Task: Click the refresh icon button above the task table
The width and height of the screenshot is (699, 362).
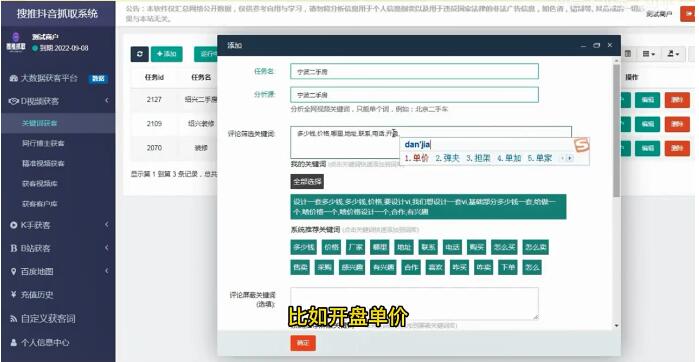Action: tap(140, 54)
